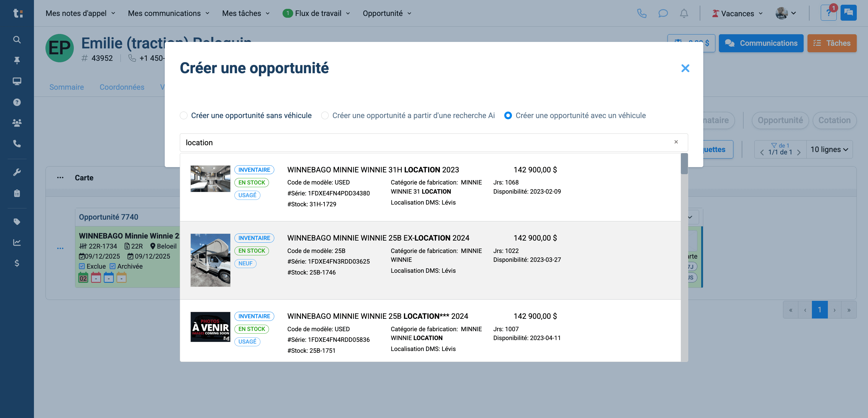The image size is (868, 418).
Task: Toggle the Exclue checkbox
Action: pos(82,266)
